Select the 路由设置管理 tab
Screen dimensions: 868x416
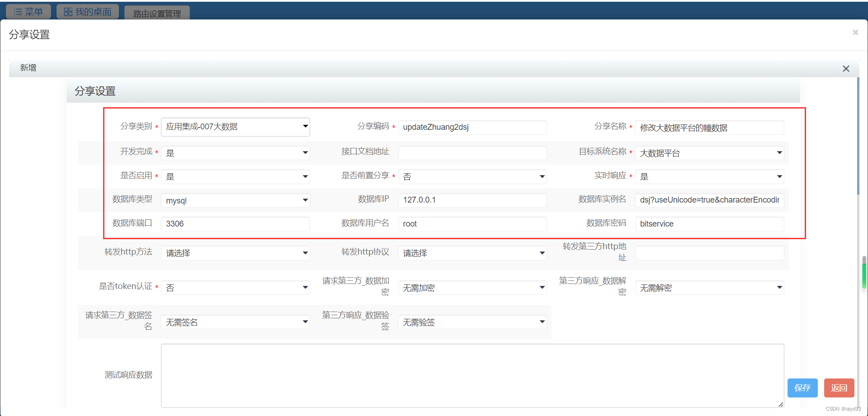click(x=157, y=13)
